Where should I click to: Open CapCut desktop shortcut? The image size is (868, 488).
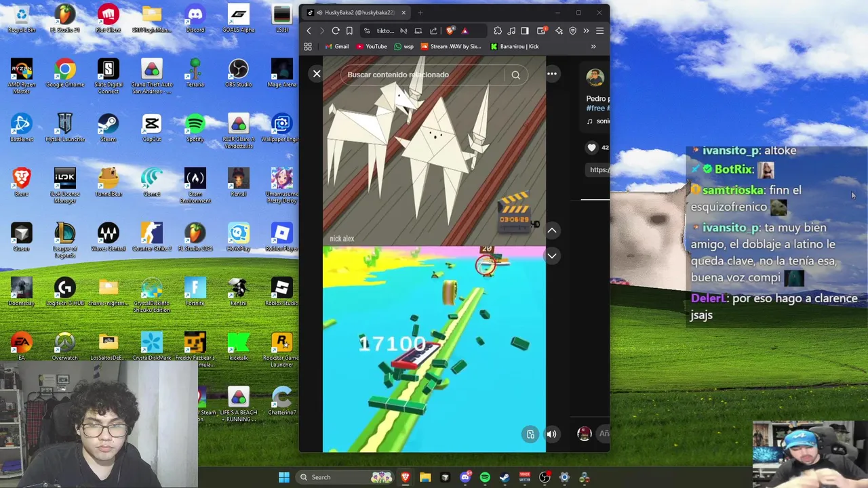point(152,129)
